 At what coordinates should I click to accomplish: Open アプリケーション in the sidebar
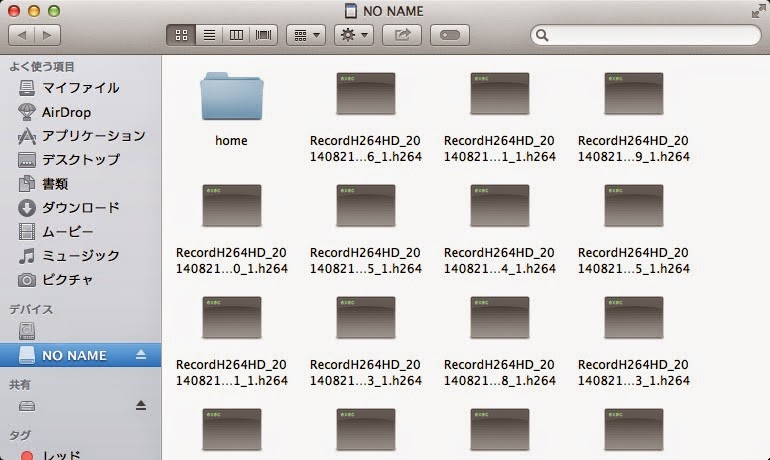[82, 136]
